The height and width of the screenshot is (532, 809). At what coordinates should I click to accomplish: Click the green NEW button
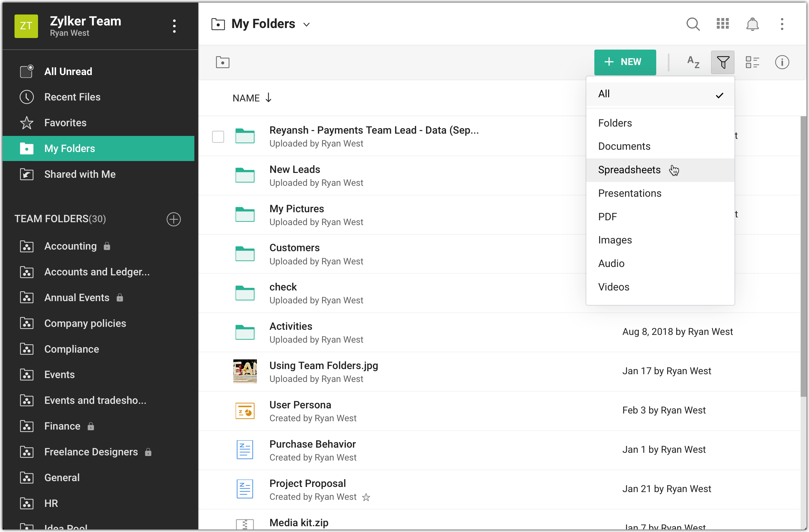point(625,62)
